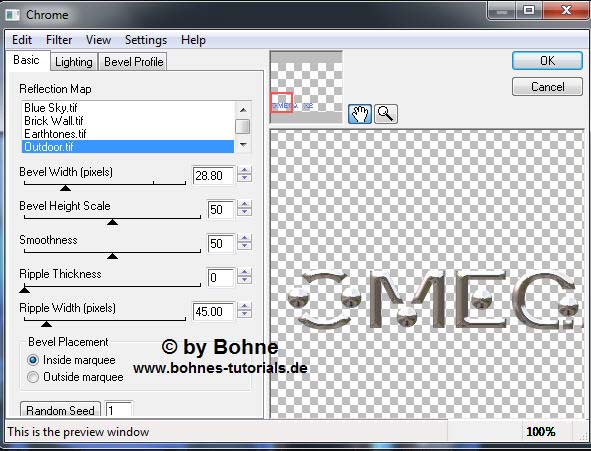
Task: Click the Random Seed button
Action: [60, 410]
